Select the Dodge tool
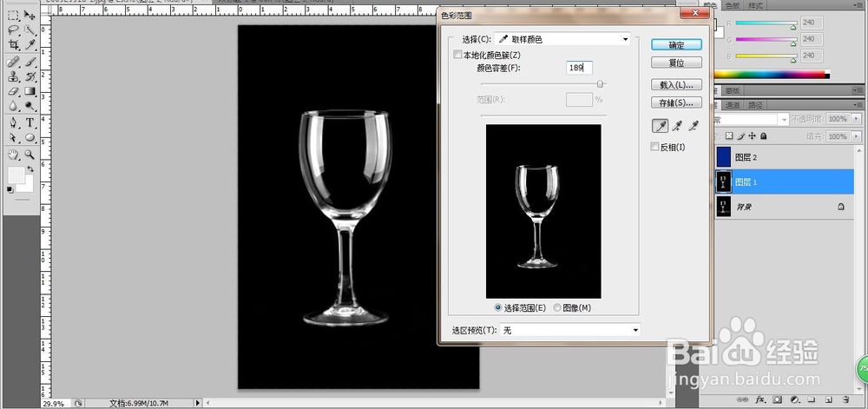Image resolution: width=868 pixels, height=409 pixels. point(30,106)
